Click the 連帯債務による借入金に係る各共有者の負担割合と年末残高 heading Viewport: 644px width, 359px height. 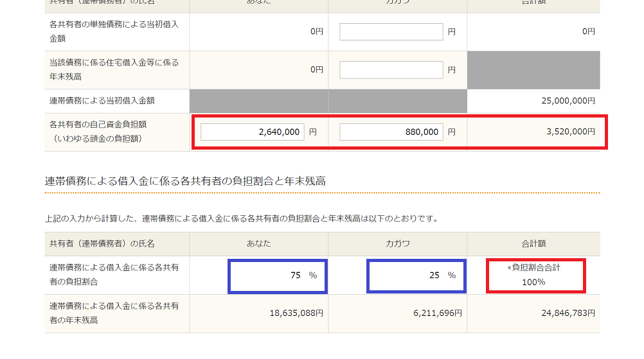pos(185,181)
